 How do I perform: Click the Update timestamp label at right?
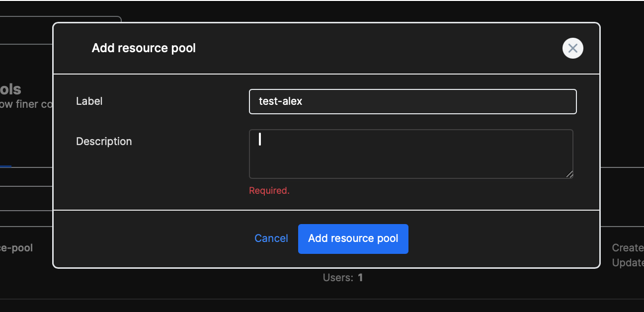[627, 263]
